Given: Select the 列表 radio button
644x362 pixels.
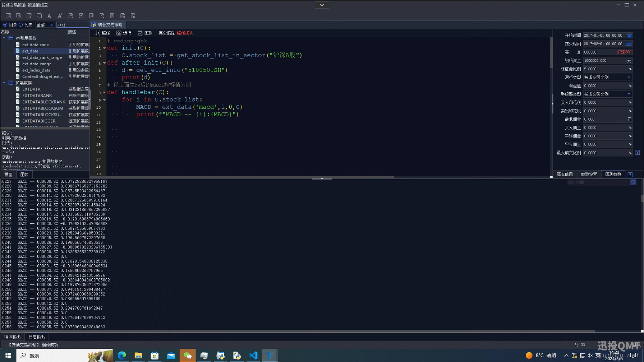Looking at the screenshot, I should pos(21,25).
